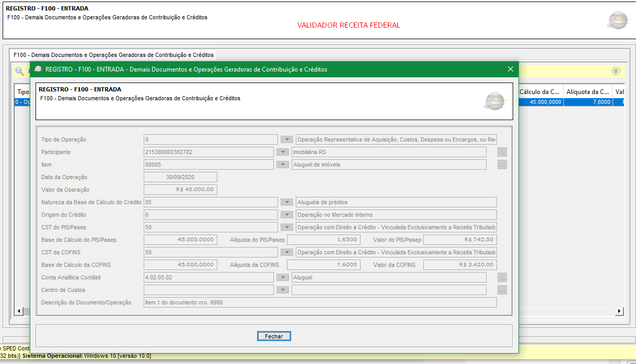
Task: Click the ellipsis browse icon beside Item
Action: 502,164
